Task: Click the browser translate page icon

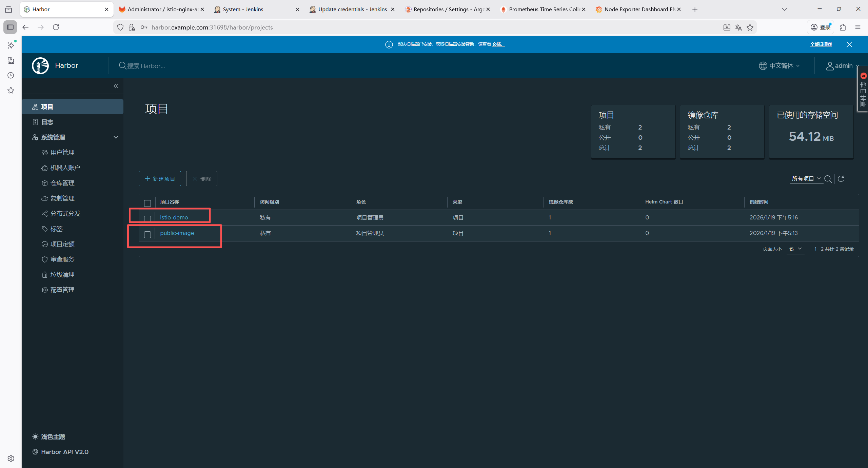Action: (x=738, y=27)
